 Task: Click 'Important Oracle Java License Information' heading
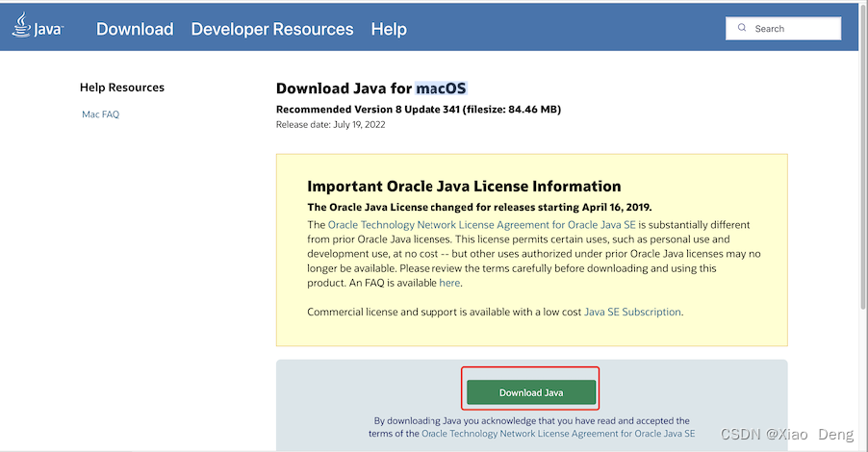pyautogui.click(x=464, y=186)
